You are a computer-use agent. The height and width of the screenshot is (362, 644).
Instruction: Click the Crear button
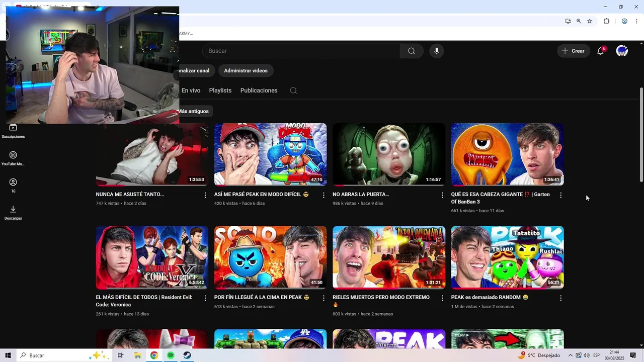coord(573,51)
